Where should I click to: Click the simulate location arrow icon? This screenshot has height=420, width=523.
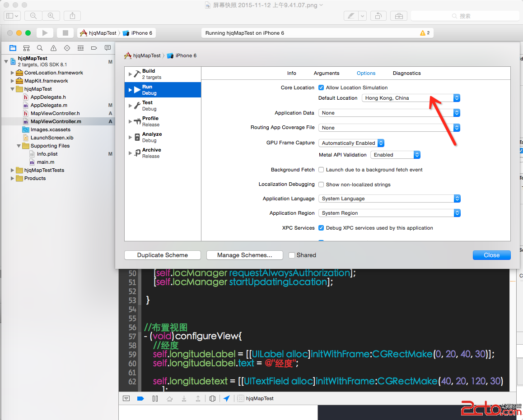(226, 398)
